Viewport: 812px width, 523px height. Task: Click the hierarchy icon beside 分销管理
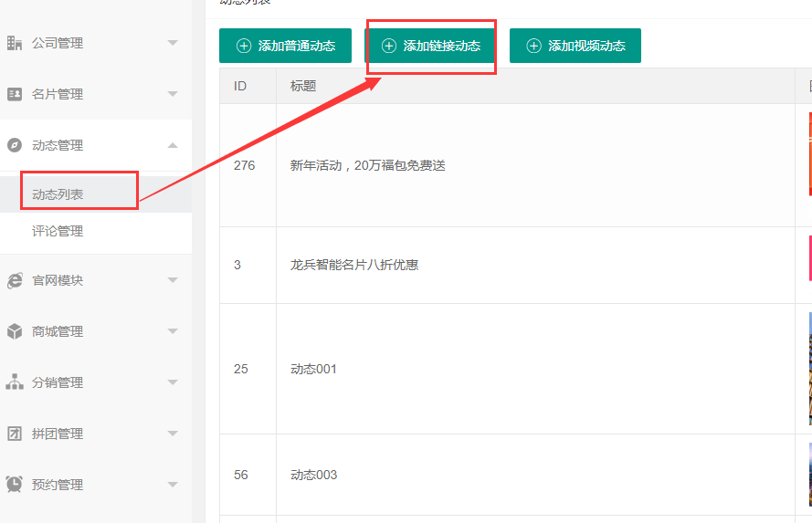coord(15,382)
